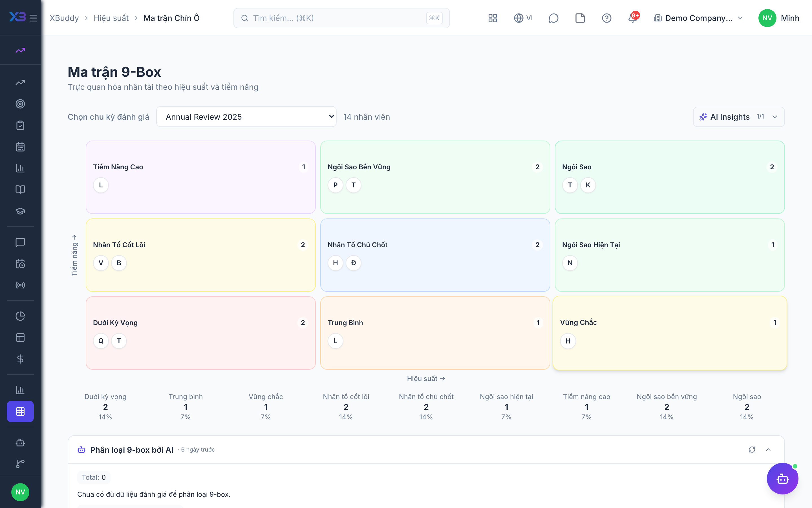The height and width of the screenshot is (508, 812).
Task: Click the Tìm kiếm search field
Action: [x=341, y=18]
